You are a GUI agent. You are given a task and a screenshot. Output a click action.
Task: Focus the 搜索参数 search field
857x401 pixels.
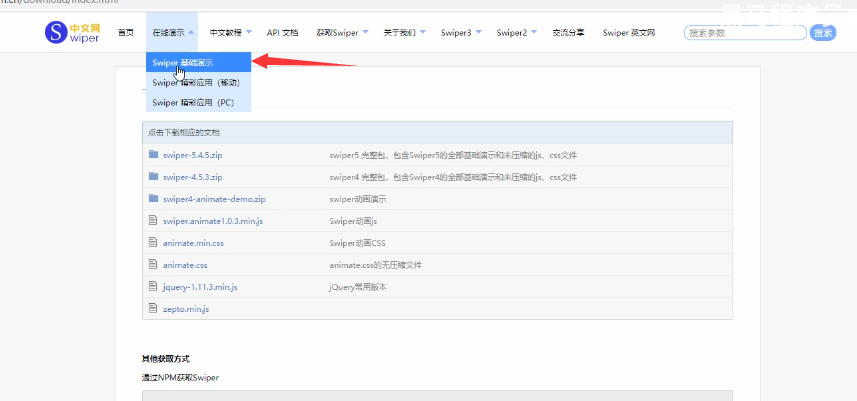pos(746,33)
